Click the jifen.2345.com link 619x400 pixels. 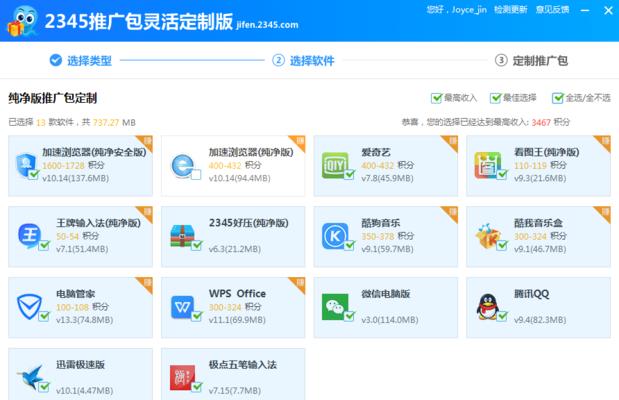click(267, 25)
